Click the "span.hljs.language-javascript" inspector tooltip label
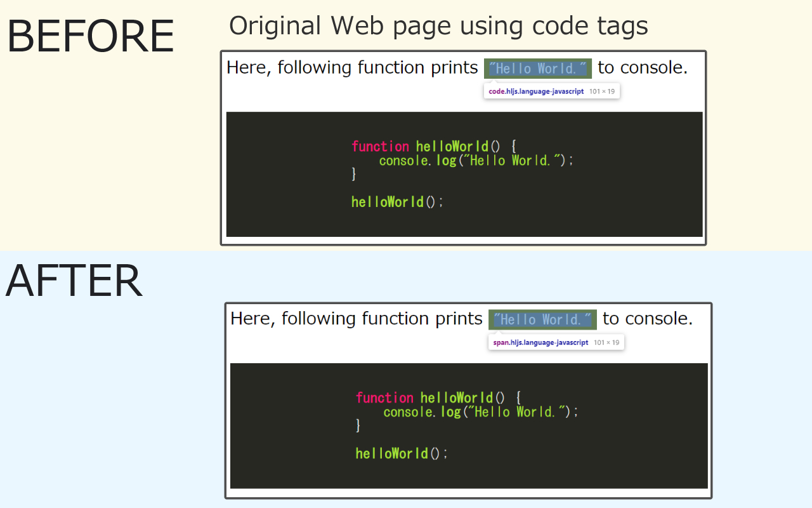 pos(540,342)
